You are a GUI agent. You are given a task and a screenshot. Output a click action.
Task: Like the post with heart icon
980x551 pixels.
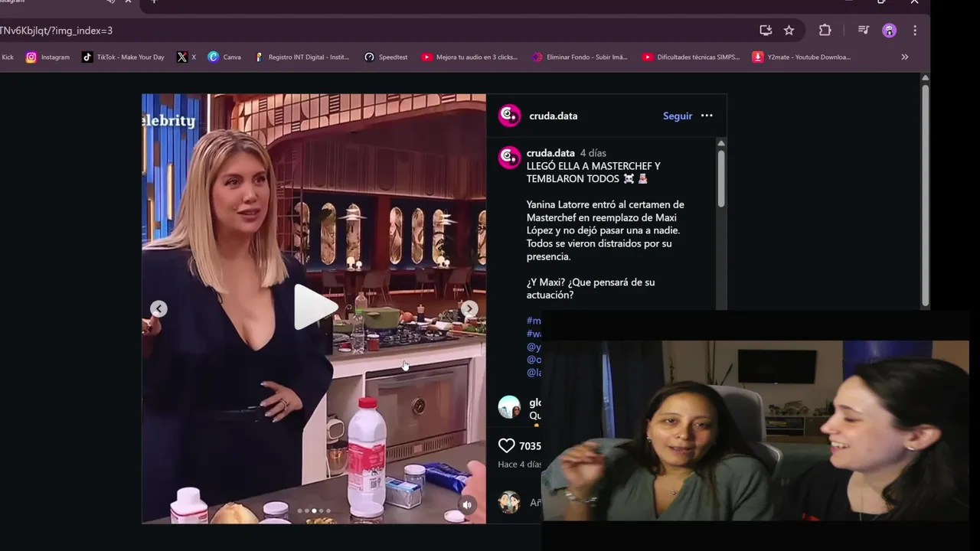(506, 445)
